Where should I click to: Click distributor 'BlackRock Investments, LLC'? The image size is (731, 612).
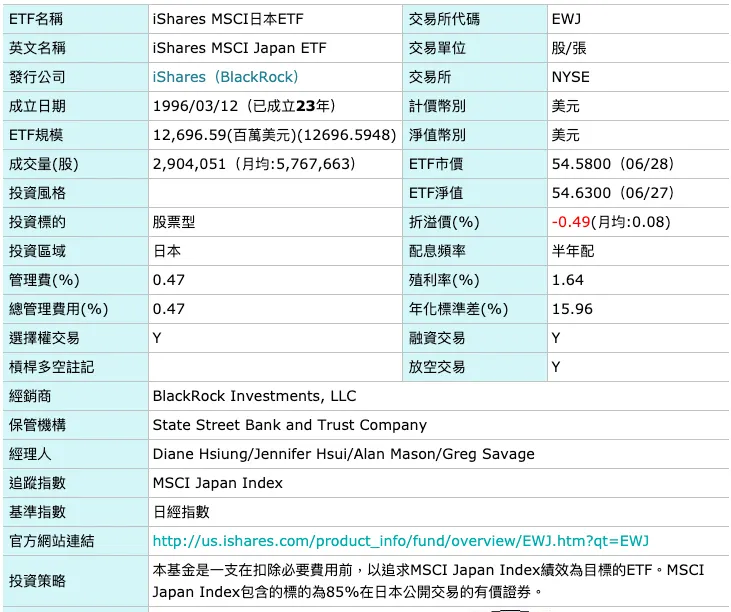tap(255, 396)
